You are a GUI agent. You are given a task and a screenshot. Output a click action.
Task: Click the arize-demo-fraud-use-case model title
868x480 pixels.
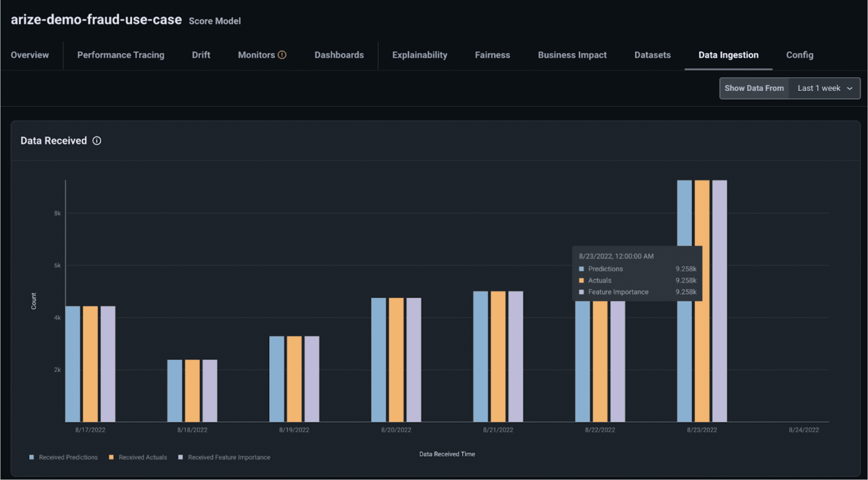pyautogui.click(x=96, y=20)
